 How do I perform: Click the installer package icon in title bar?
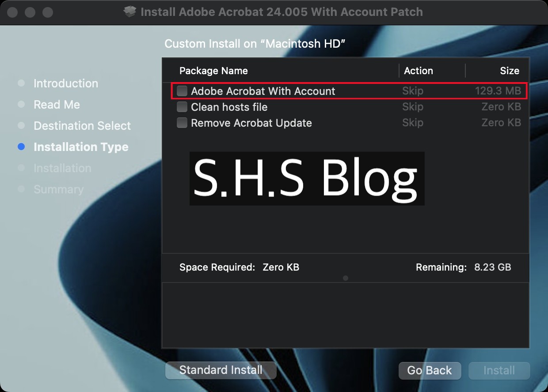pos(130,11)
